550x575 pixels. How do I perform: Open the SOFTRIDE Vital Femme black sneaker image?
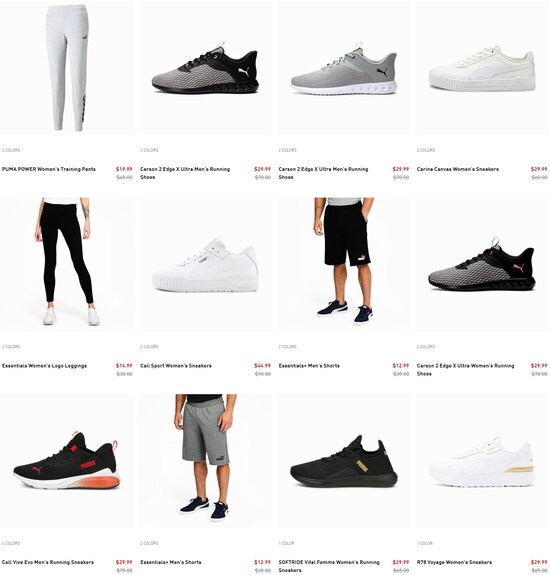344,461
